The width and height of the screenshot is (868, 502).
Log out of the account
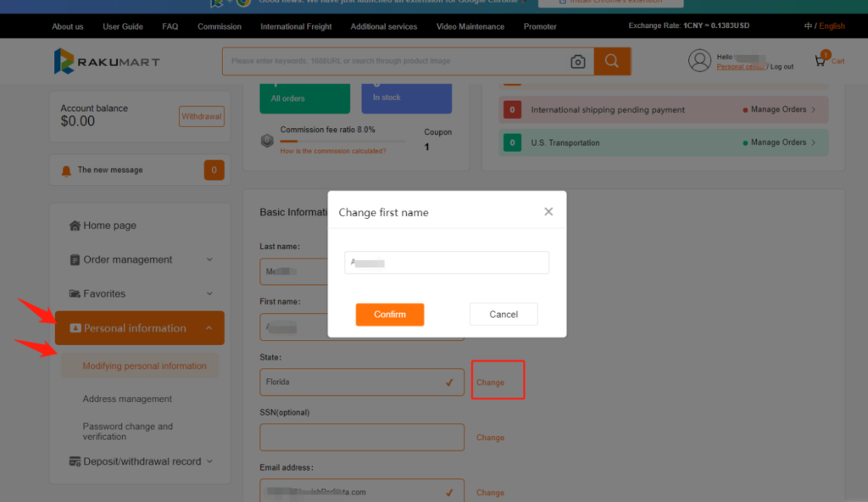click(x=782, y=66)
